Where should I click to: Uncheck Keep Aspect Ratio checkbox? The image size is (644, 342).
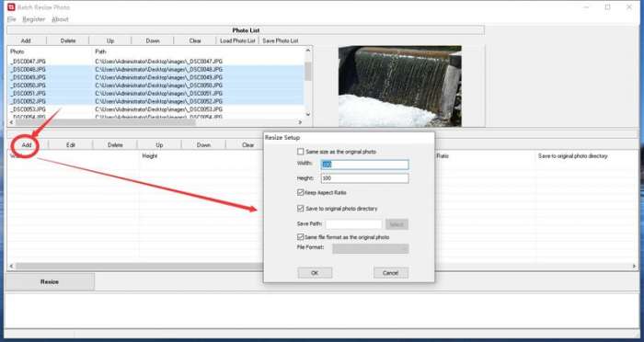[301, 192]
